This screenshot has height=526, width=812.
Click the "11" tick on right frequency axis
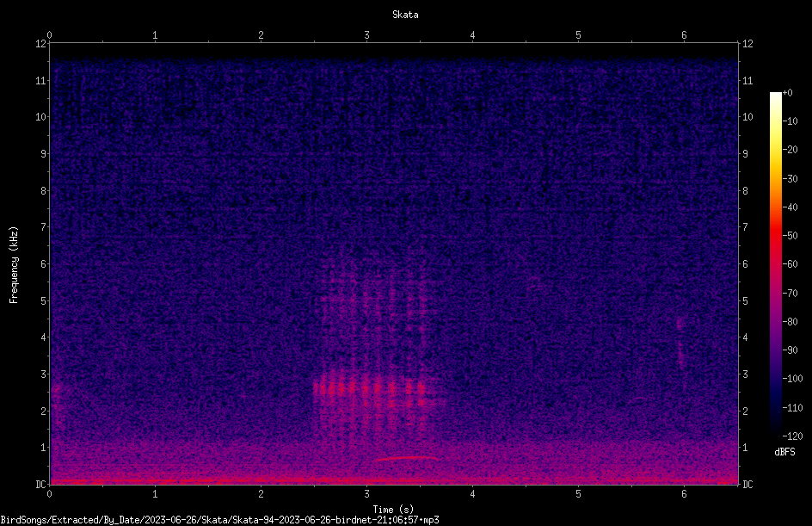coord(747,80)
